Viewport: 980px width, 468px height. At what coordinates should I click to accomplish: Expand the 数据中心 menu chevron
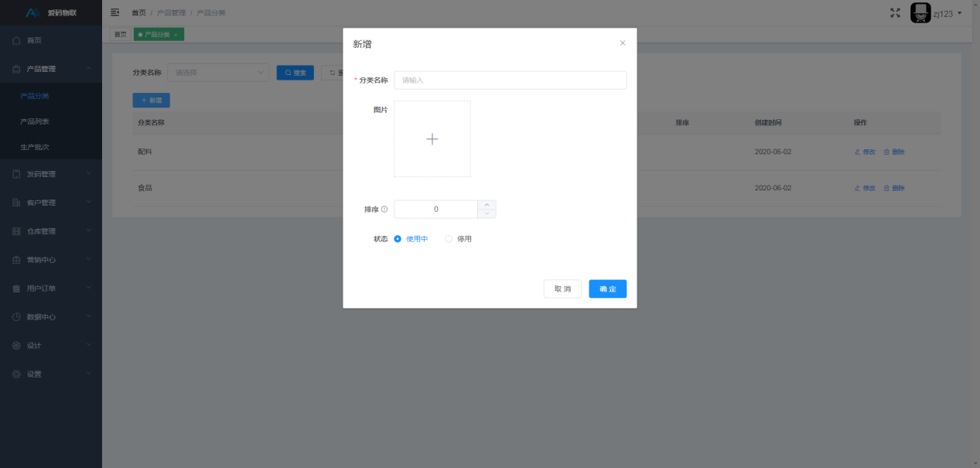coord(89,317)
